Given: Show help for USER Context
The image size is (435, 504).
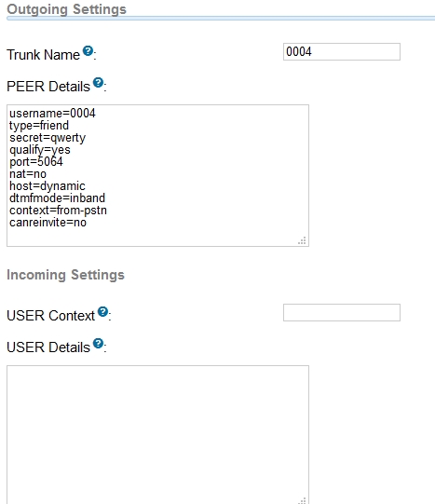Looking at the screenshot, I should click(x=102, y=311).
